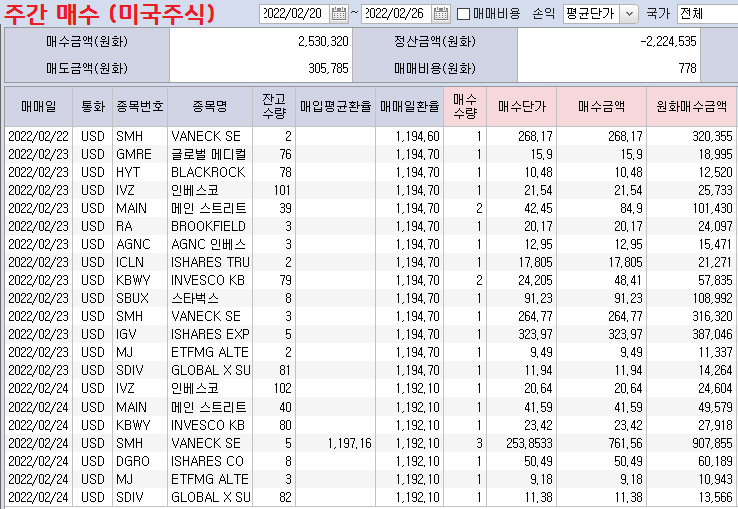Expand the 평균단가 dropdown arrow
Screen dimensions: 738x509
pos(629,14)
